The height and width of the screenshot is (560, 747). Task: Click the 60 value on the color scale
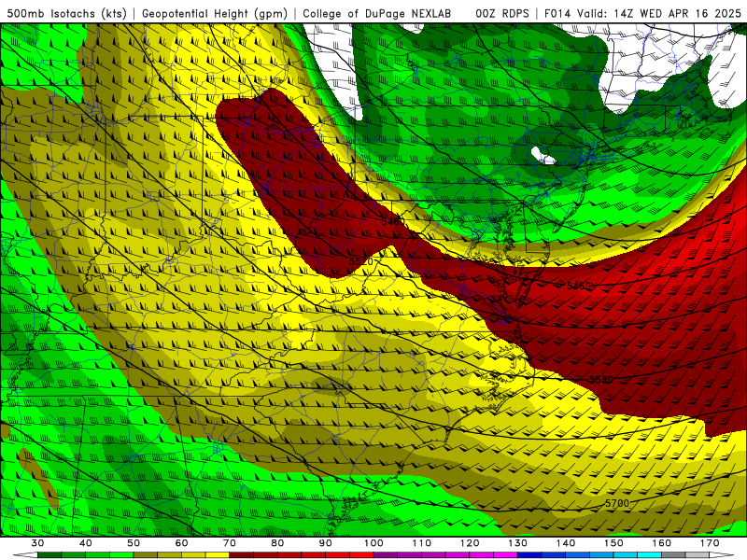click(181, 543)
